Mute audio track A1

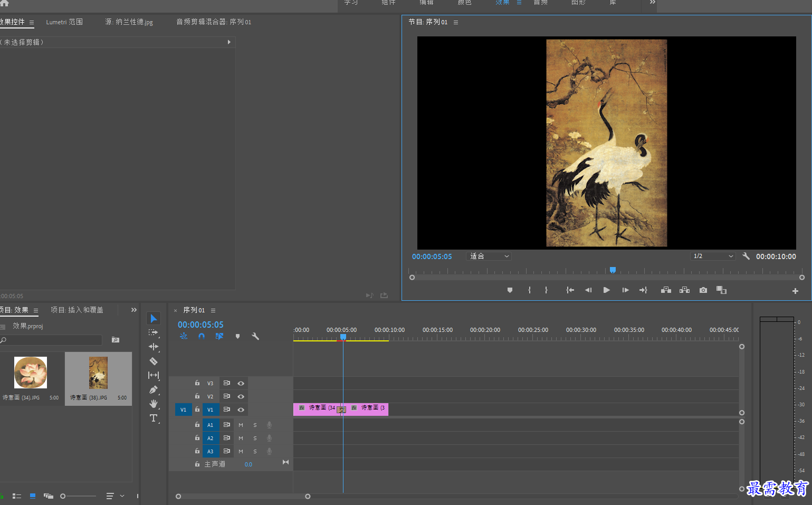pos(241,425)
